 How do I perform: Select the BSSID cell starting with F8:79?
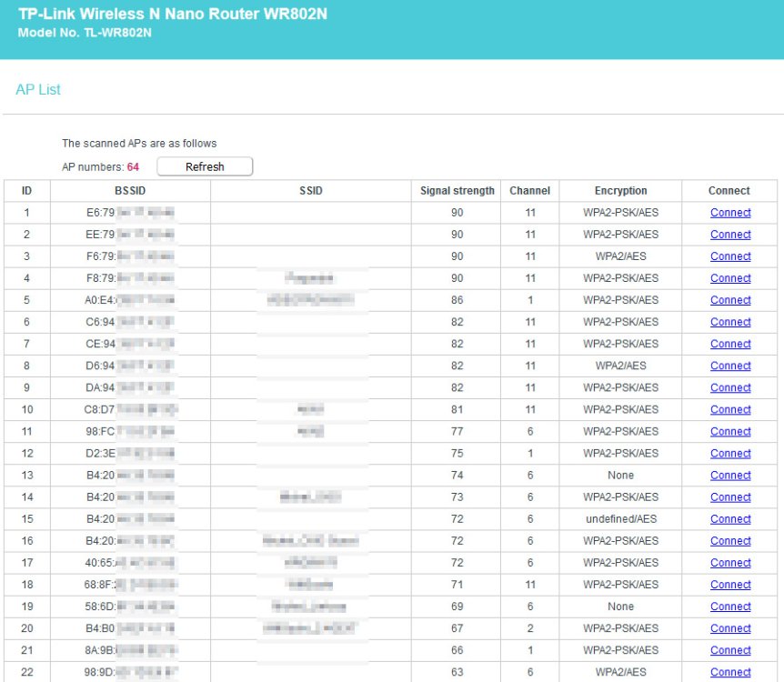[x=130, y=278]
